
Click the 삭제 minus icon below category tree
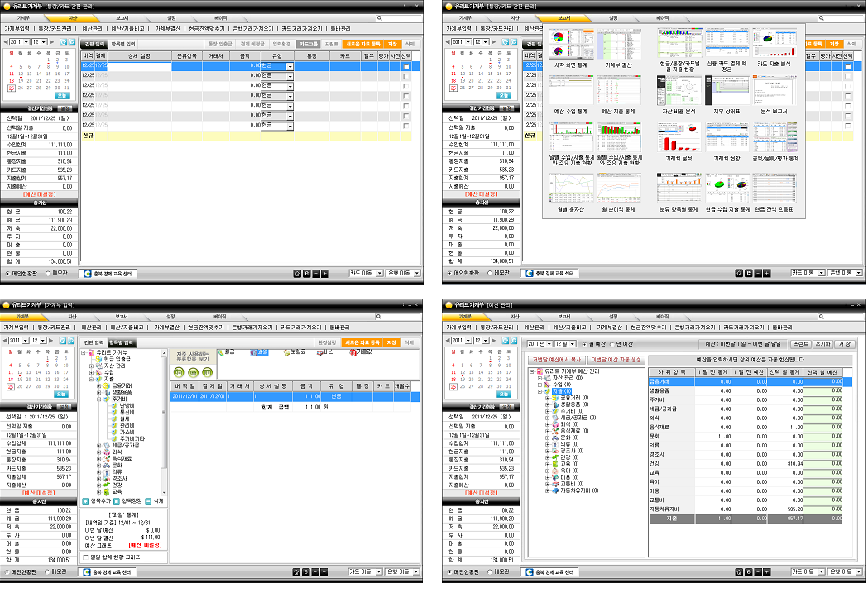pyautogui.click(x=148, y=501)
